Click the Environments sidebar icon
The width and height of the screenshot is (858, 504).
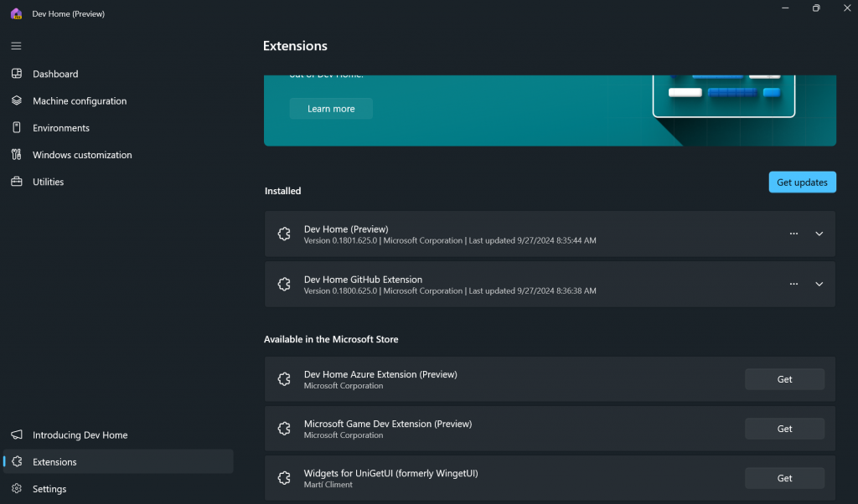17,128
